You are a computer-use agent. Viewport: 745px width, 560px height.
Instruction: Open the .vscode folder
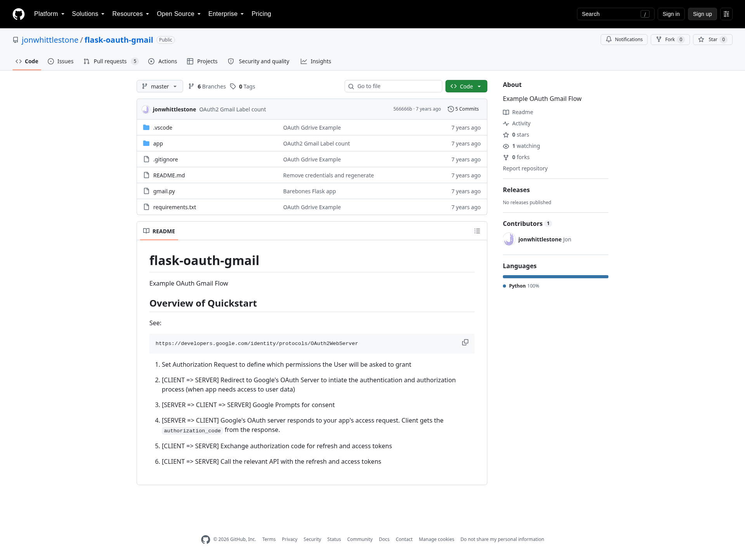pyautogui.click(x=163, y=128)
